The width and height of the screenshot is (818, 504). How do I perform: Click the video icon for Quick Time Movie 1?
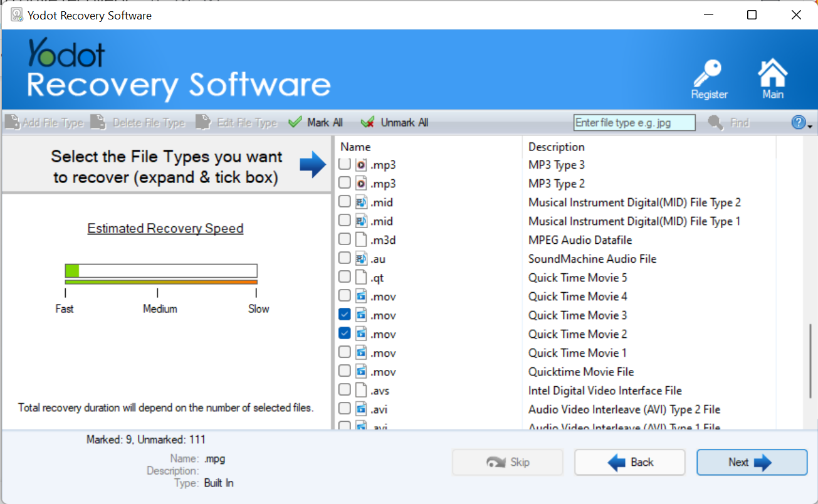[x=360, y=353]
